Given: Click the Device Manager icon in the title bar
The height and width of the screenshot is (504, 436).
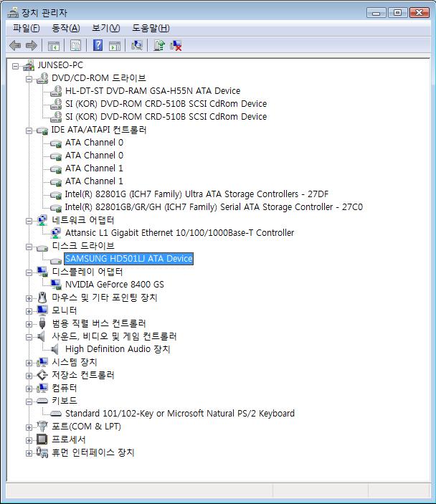Looking at the screenshot, I should tap(13, 12).
